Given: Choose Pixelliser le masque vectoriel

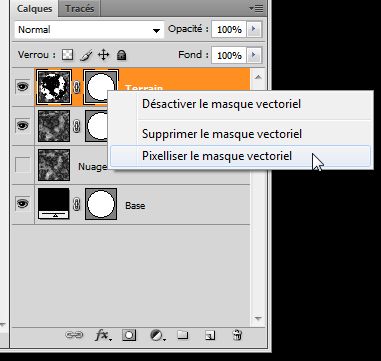Looking at the screenshot, I should click(x=240, y=156).
